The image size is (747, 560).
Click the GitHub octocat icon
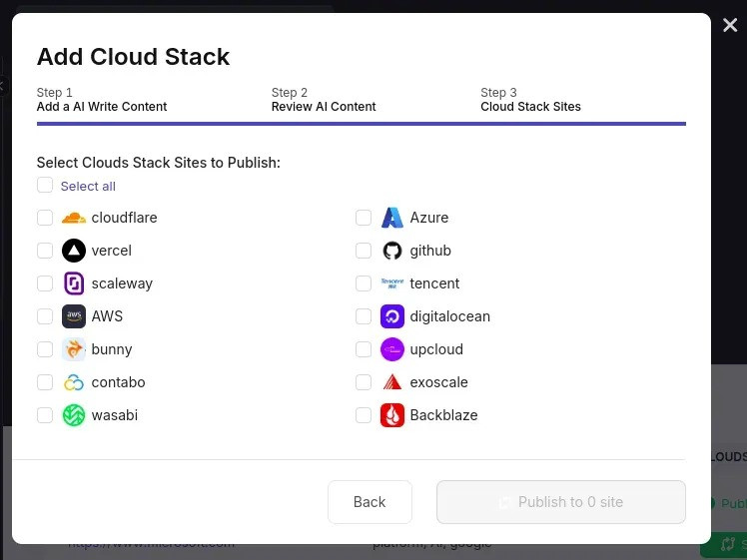tap(392, 251)
